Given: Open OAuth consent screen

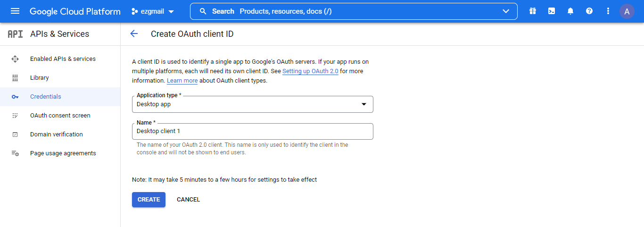Looking at the screenshot, I should tap(60, 116).
